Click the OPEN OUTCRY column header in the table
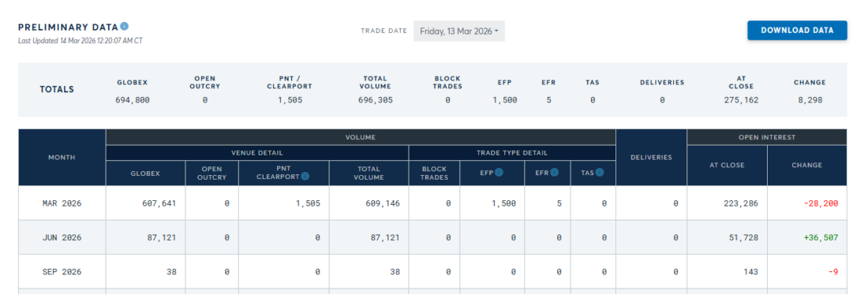 212,173
